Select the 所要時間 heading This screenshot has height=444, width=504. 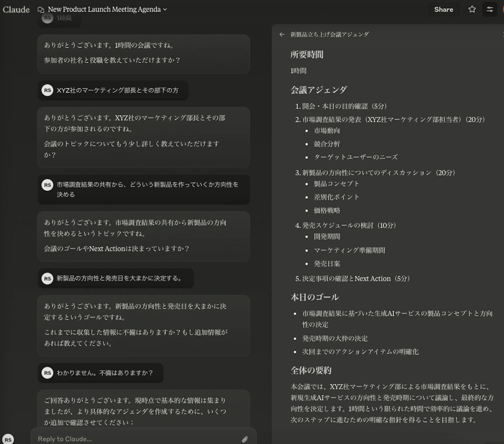coord(307,54)
